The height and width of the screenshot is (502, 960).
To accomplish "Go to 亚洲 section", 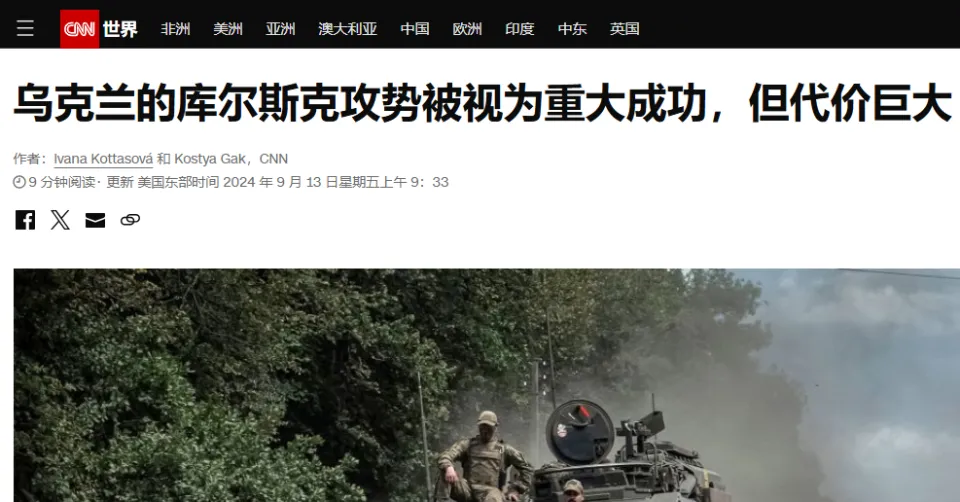I will 280,29.
